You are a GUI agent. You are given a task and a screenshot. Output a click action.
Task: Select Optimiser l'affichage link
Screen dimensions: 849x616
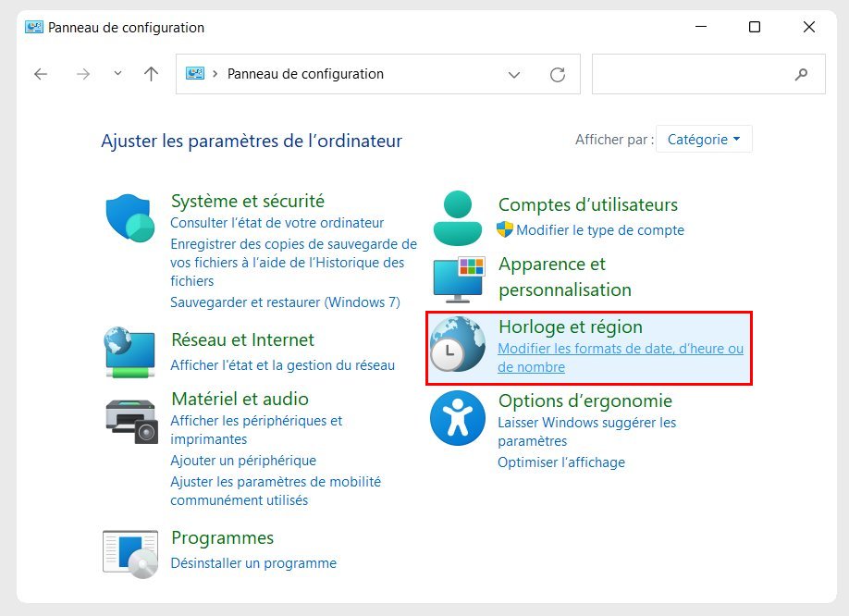pyautogui.click(x=561, y=462)
